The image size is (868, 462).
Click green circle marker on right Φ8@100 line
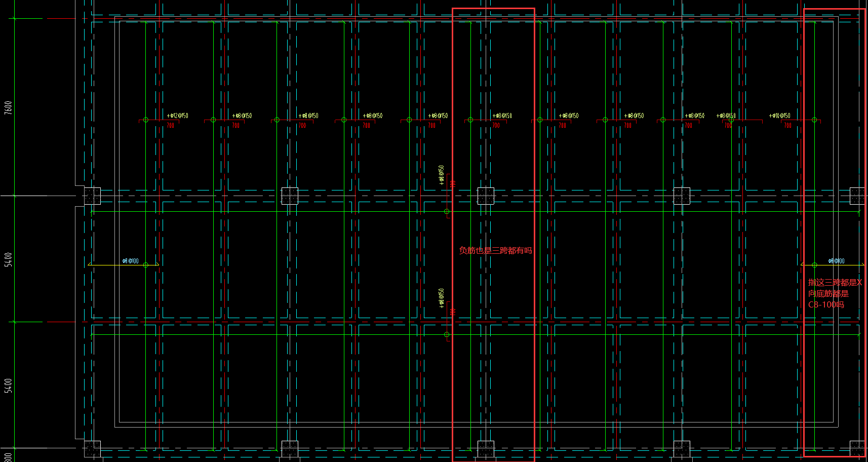coord(814,265)
